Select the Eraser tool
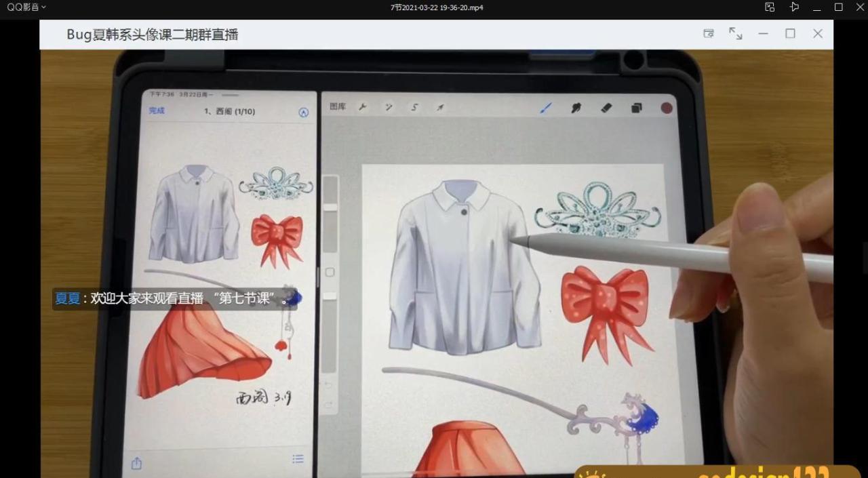Screen dimensions: 868x478 coord(606,107)
